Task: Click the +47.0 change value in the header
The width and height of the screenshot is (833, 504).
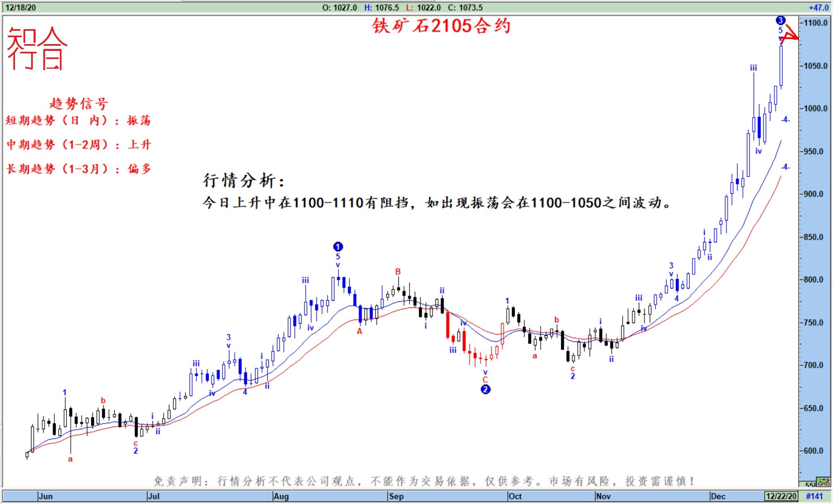Action: pos(818,7)
